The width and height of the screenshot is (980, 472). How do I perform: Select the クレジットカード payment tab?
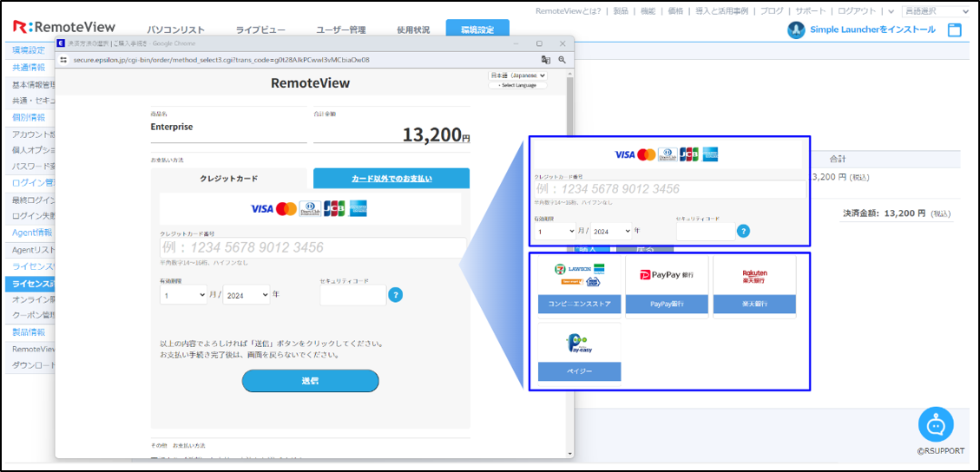click(x=229, y=178)
